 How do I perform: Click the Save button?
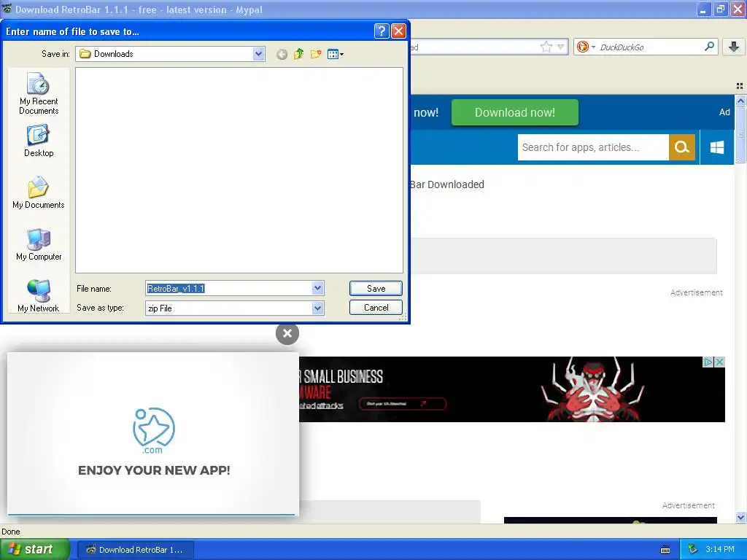point(376,289)
